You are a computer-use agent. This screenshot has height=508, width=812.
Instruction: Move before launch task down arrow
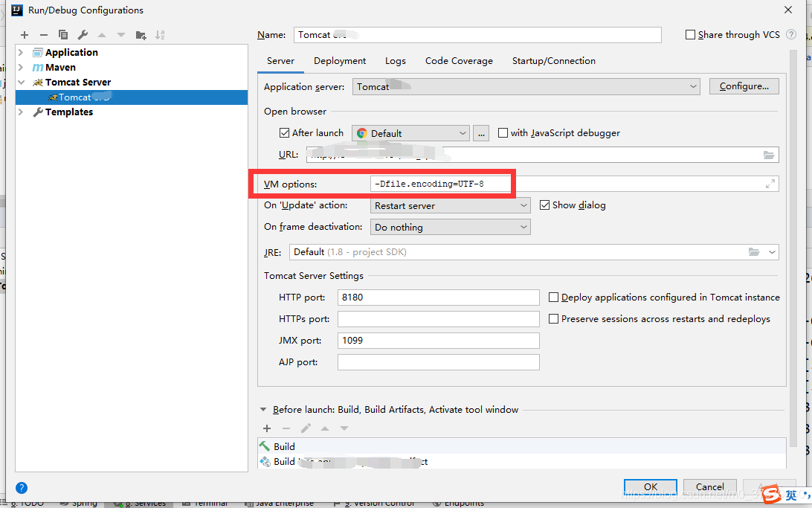click(344, 428)
